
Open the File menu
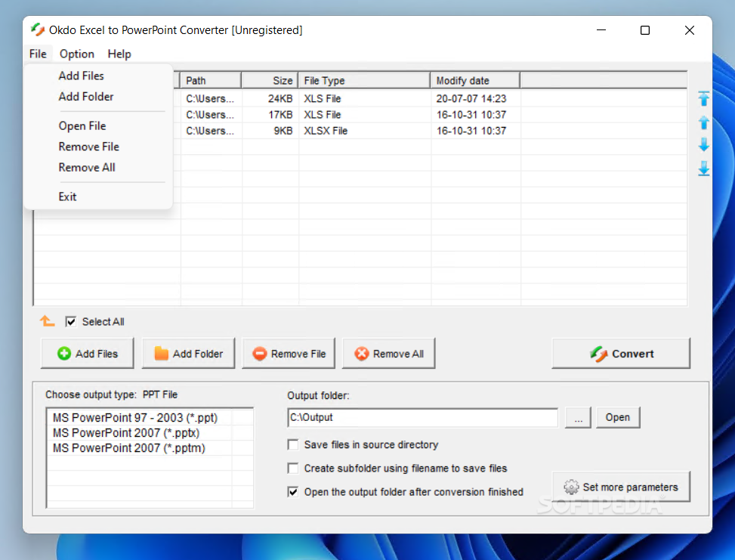(38, 54)
